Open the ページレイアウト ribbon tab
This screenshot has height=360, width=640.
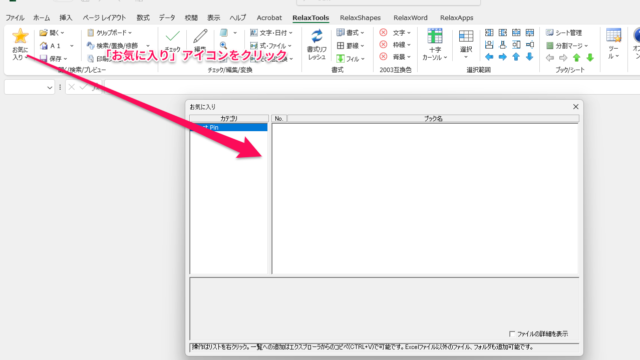104,18
